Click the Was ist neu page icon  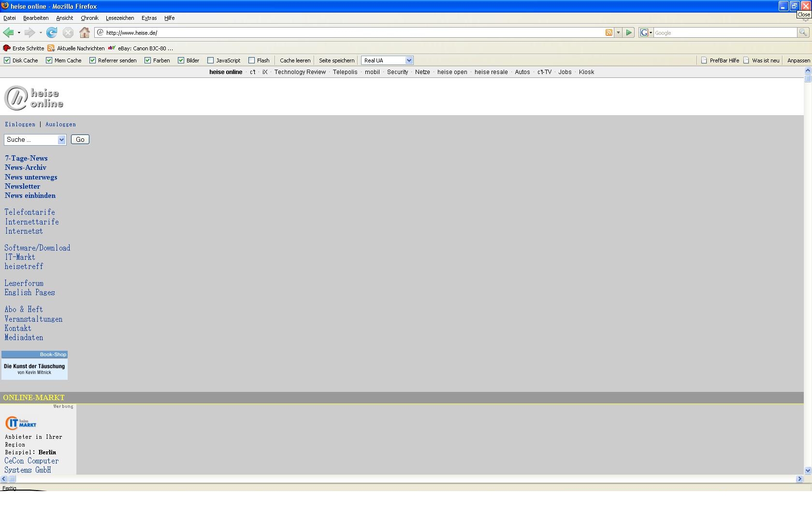coord(746,60)
